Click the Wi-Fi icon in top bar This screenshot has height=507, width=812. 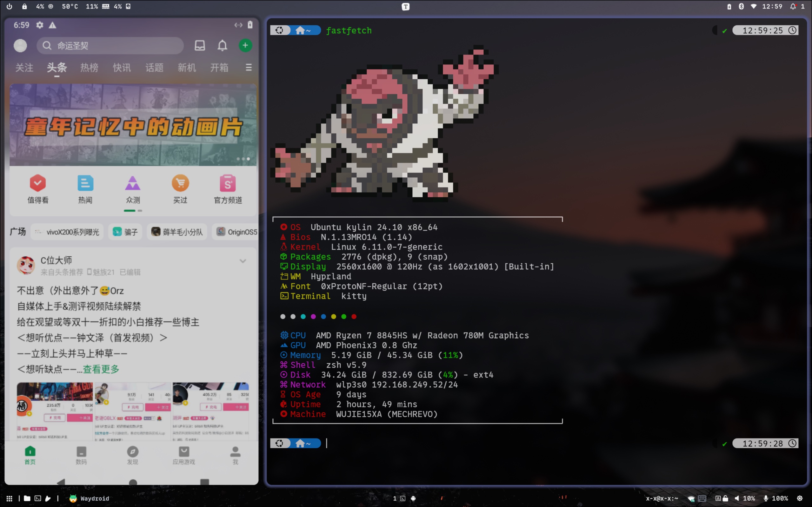754,6
